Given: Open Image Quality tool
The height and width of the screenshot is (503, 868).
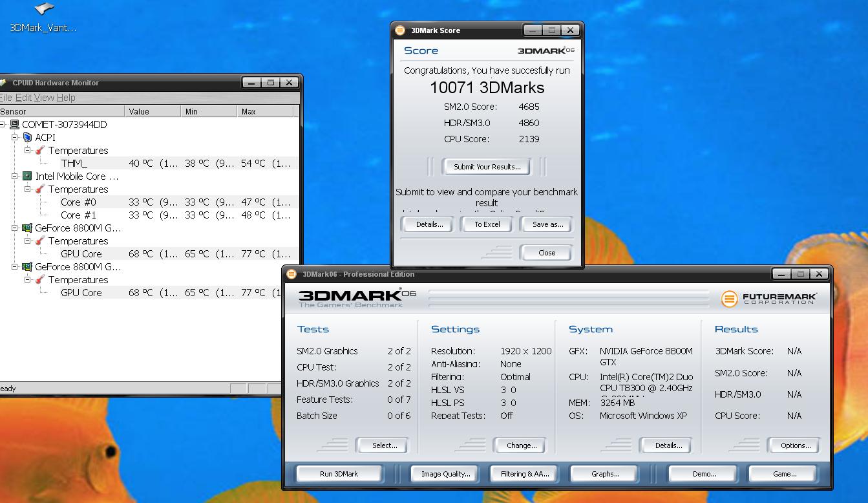Looking at the screenshot, I should (445, 474).
